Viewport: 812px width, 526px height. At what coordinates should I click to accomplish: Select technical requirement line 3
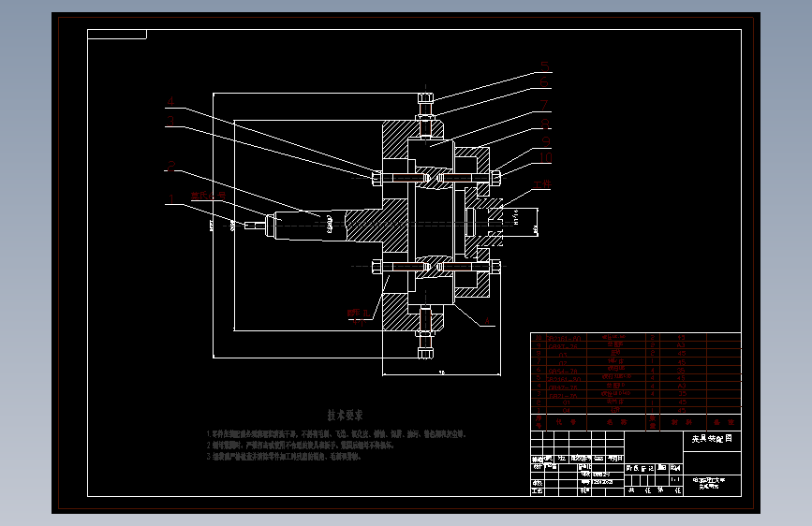tap(284, 457)
